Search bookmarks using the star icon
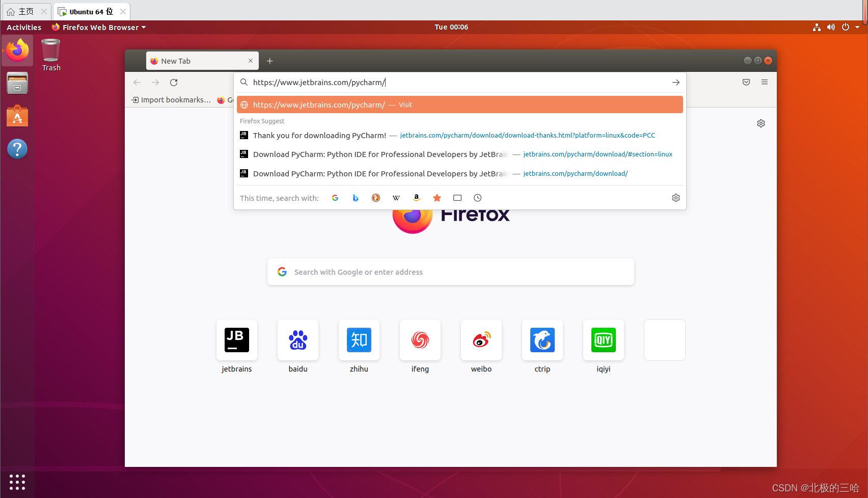The width and height of the screenshot is (868, 498). [437, 198]
